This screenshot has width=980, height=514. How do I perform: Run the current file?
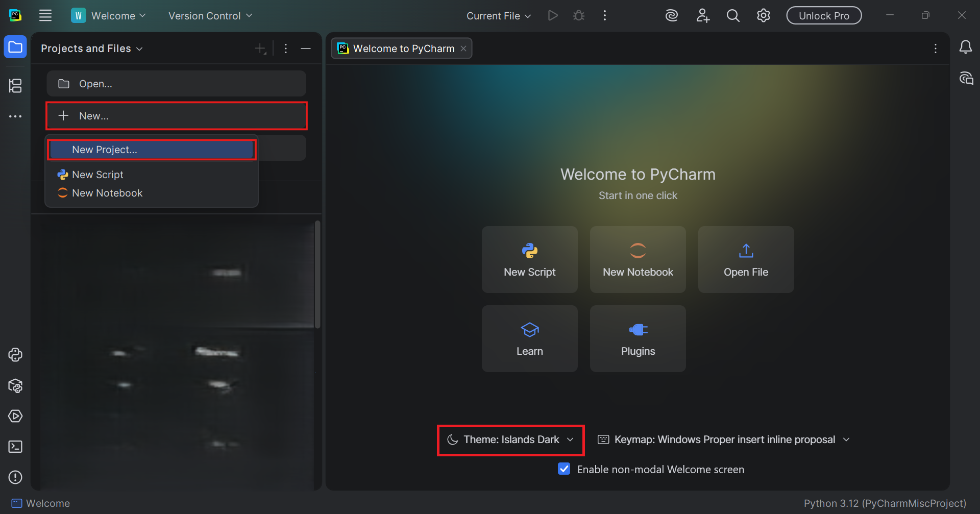coord(553,16)
